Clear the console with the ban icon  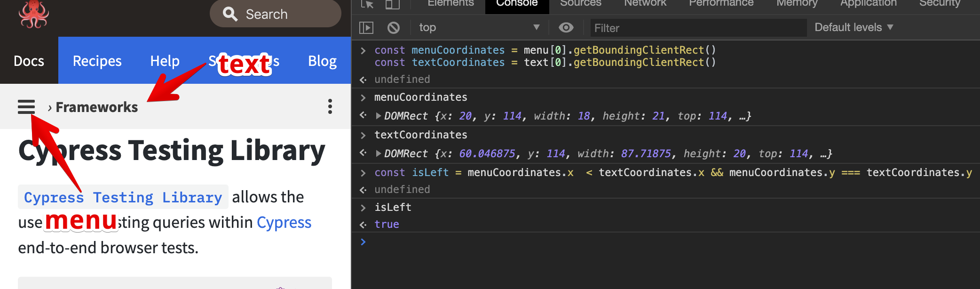point(394,28)
